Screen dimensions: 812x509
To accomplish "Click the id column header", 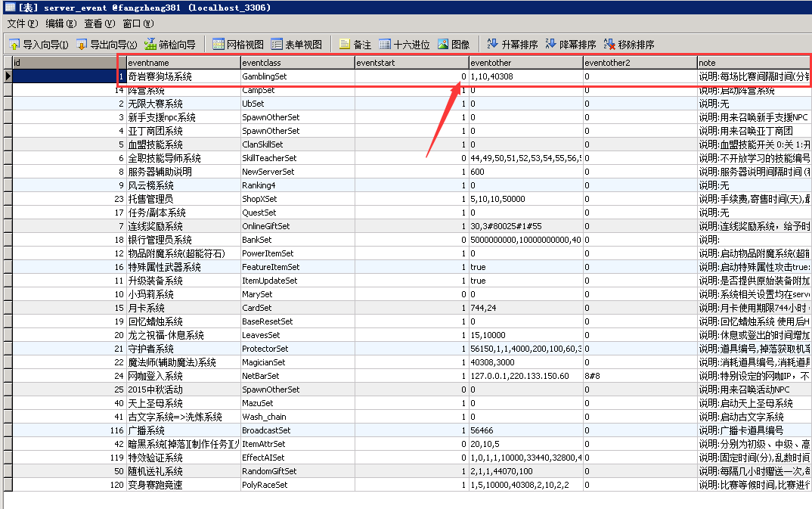I will click(70, 63).
